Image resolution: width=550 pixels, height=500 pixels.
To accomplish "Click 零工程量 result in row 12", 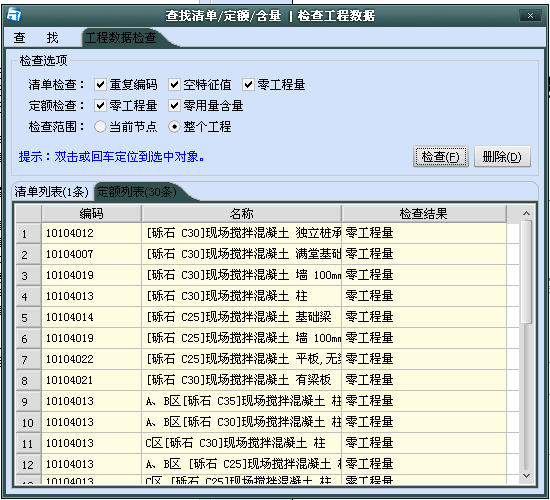I will pyautogui.click(x=424, y=465).
